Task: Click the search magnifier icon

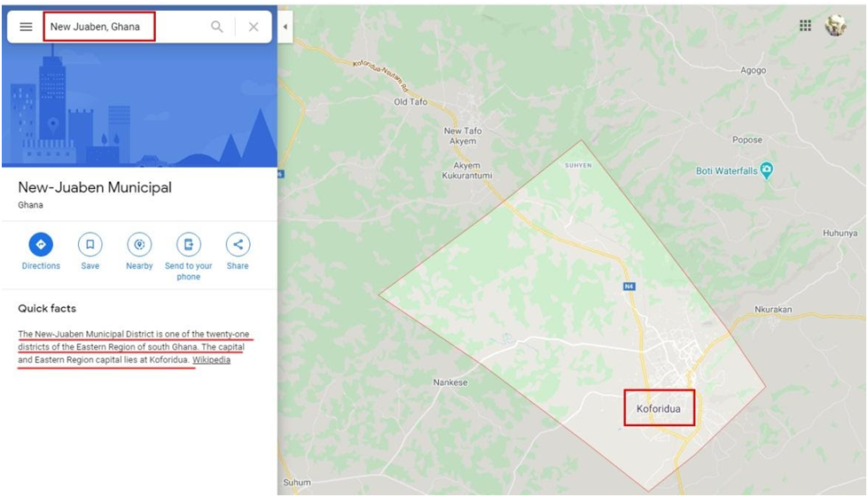Action: tap(217, 27)
